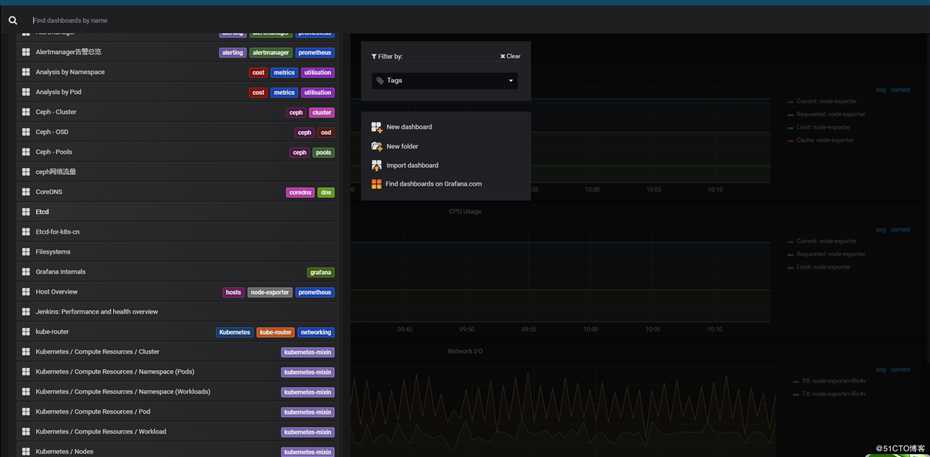Click grid icon beside Host Overview
The height and width of the screenshot is (457, 930).
coord(26,292)
